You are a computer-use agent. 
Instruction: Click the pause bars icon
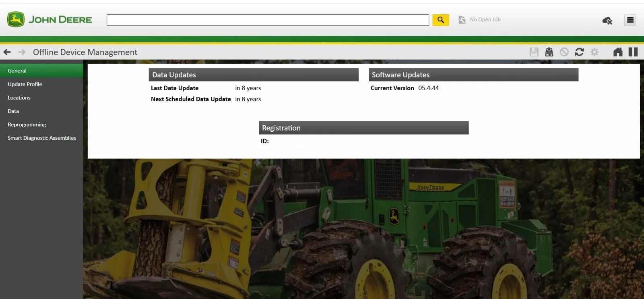[633, 52]
